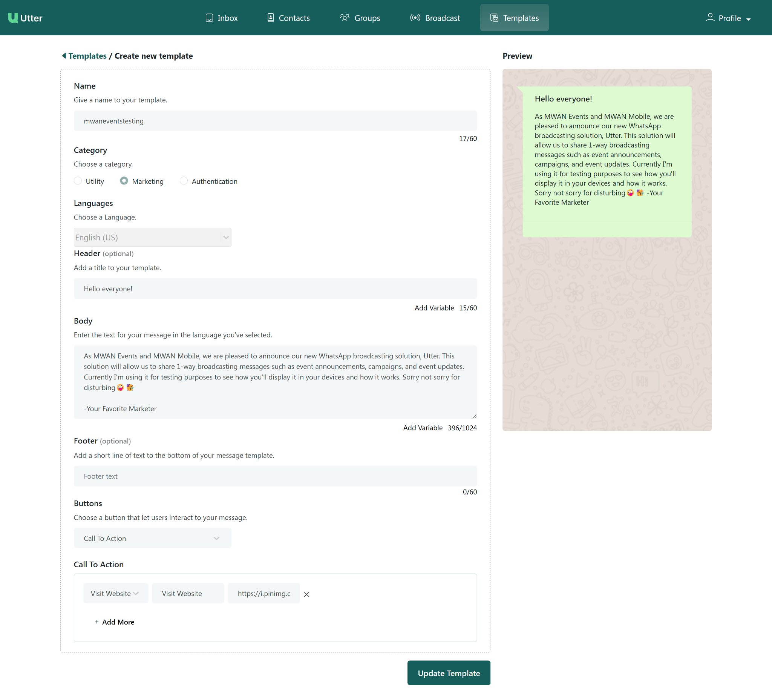
Task: Click into the Body text area
Action: pyautogui.click(x=275, y=382)
